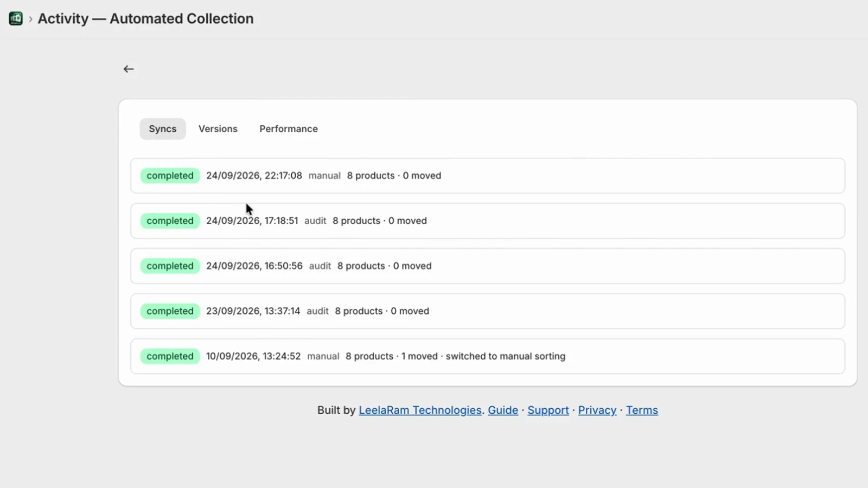This screenshot has height=488, width=868.
Task: Open the Privacy link
Action: (597, 410)
